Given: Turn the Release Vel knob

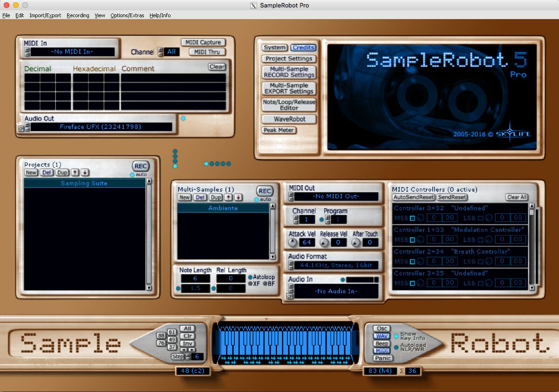Looking at the screenshot, I should click(324, 243).
